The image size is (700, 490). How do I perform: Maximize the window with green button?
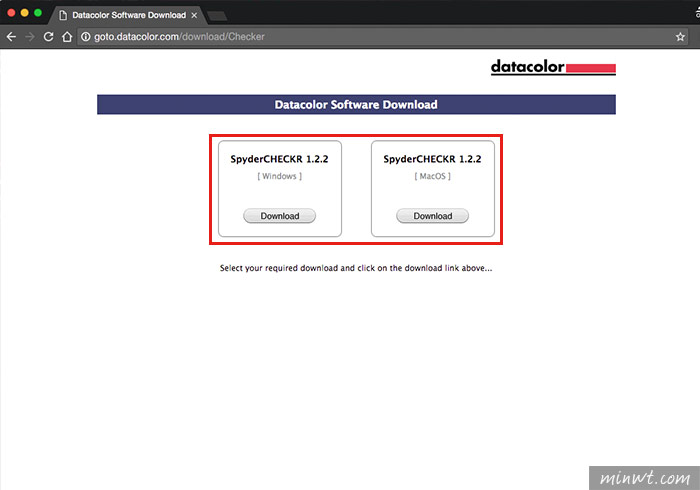pos(38,12)
